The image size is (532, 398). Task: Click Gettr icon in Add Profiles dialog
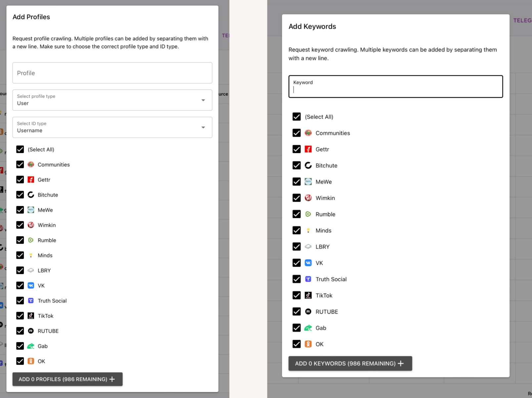(31, 180)
